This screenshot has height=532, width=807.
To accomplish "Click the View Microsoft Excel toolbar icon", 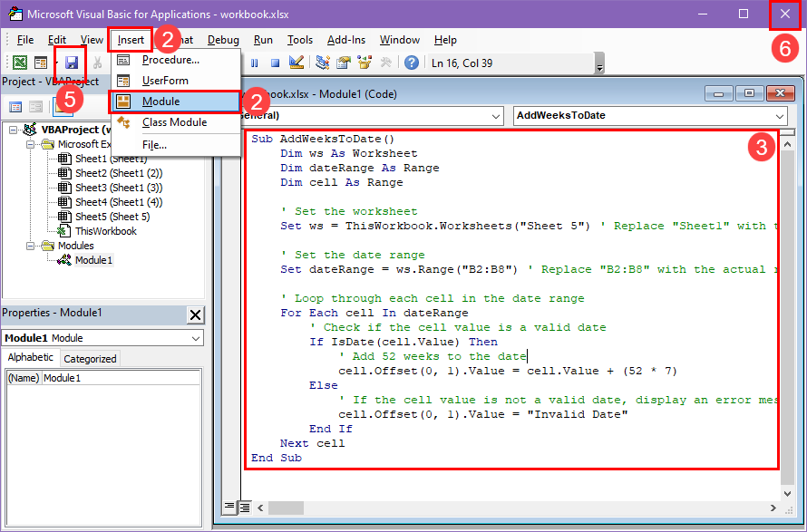I will pyautogui.click(x=20, y=63).
